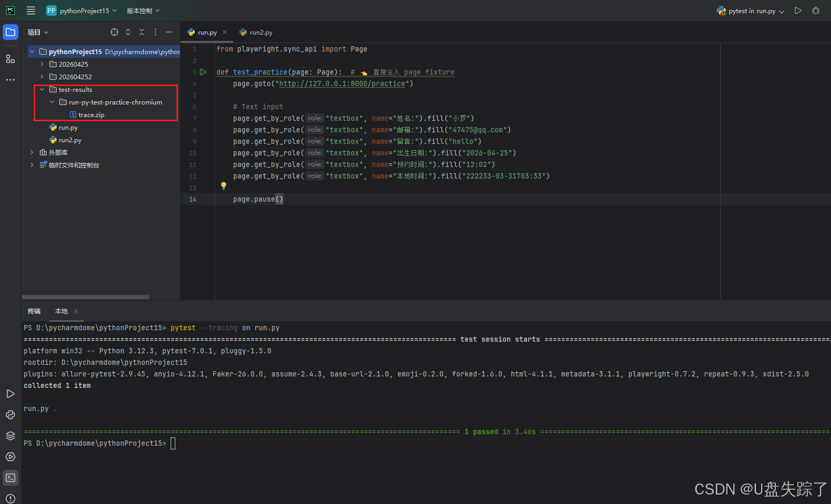The width and height of the screenshot is (831, 504).
Task: Select the test-results folder
Action: coord(75,89)
